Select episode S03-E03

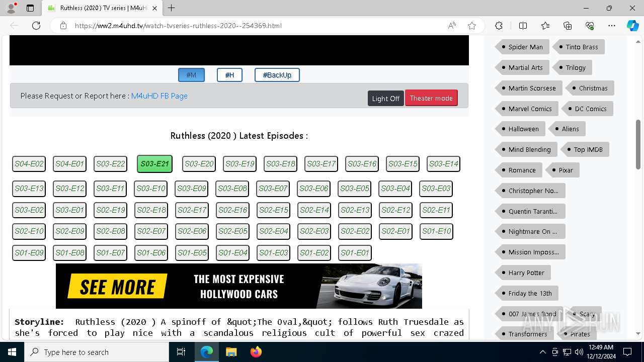pos(436,189)
